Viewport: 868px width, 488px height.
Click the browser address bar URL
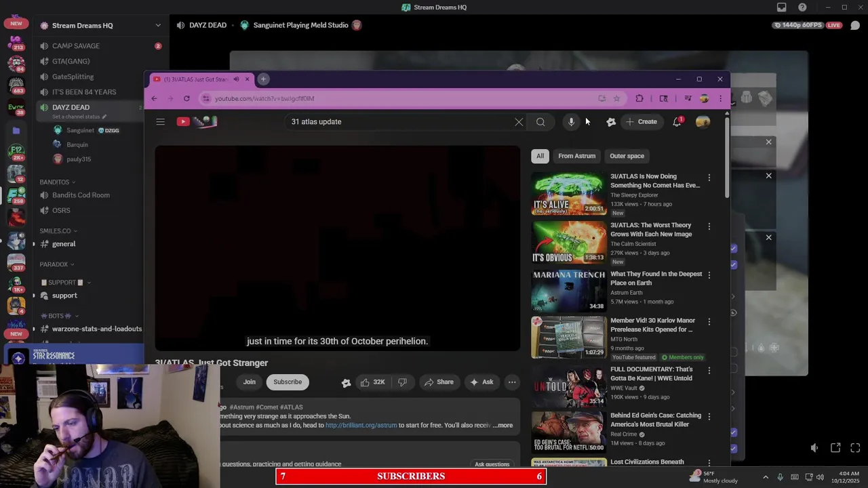coord(264,99)
